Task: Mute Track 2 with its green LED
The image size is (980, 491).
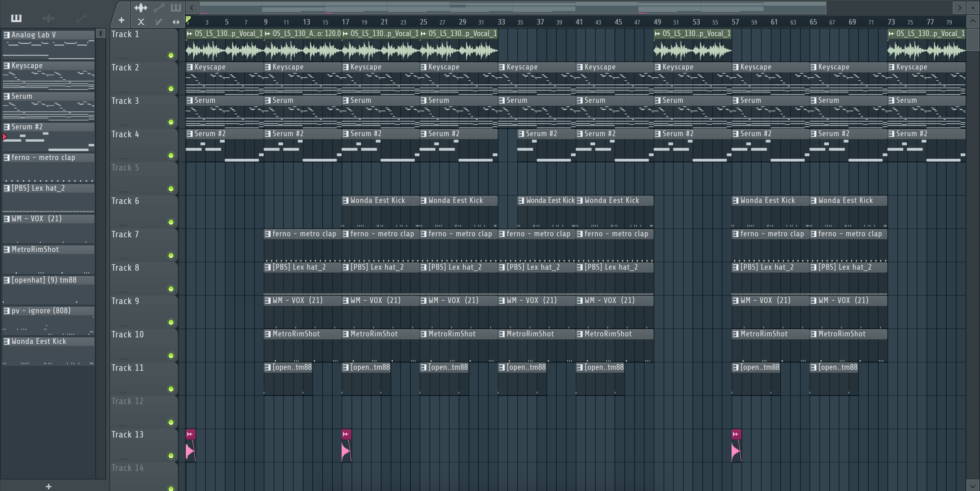Action: 171,89
